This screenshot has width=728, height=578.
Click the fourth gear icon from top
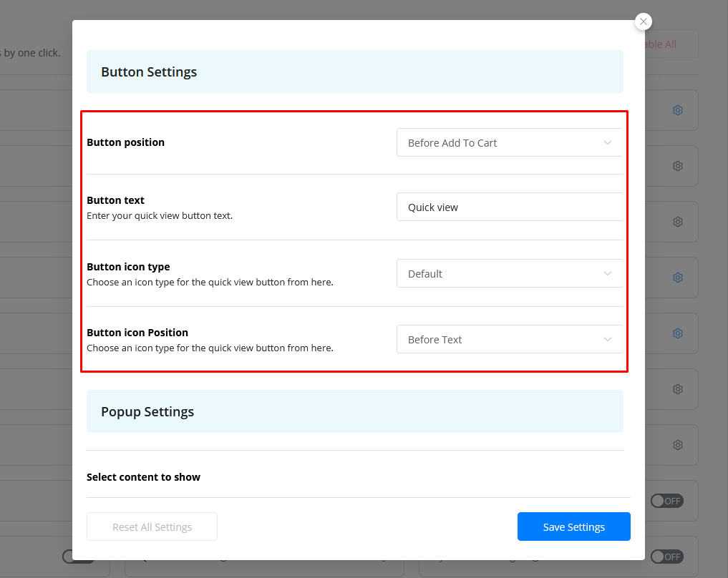point(677,278)
